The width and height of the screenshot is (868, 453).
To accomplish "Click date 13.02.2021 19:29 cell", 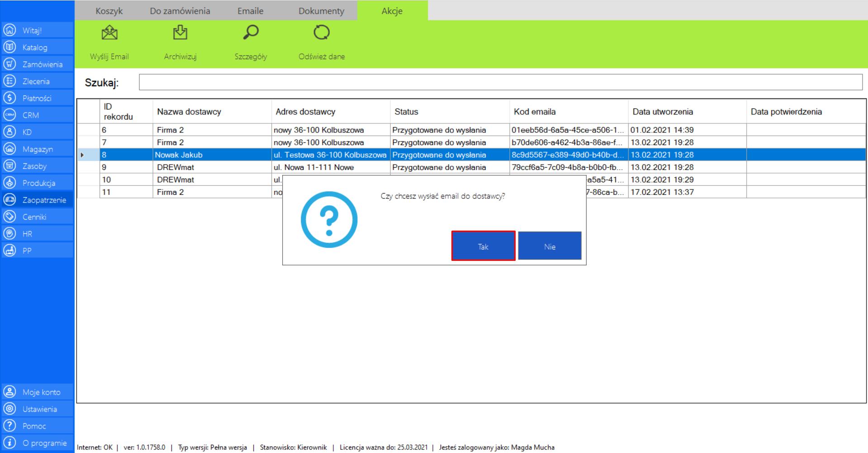I will 687,179.
